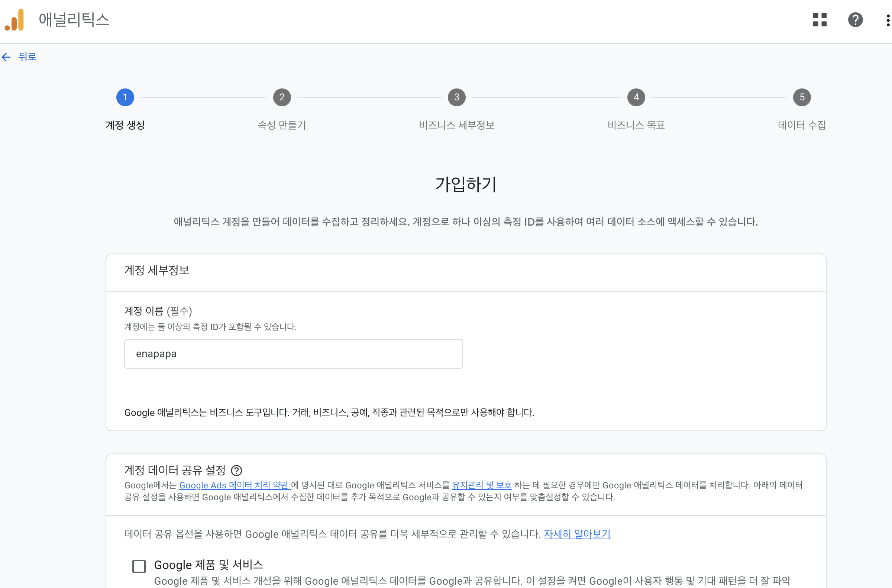Select step 5 circle 데이터 수집
The width and height of the screenshot is (892, 588).
point(802,97)
